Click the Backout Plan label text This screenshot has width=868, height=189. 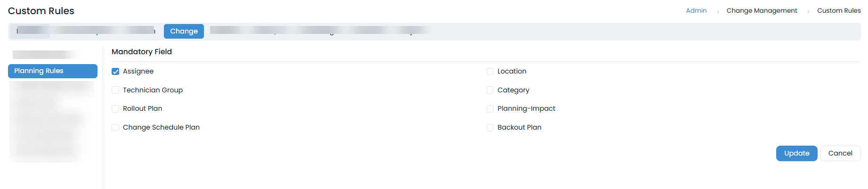pyautogui.click(x=519, y=127)
